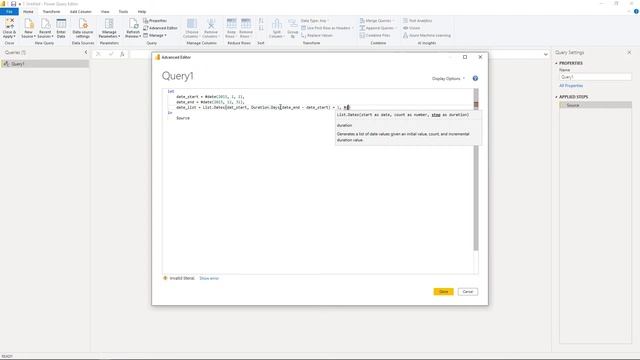Click Merge Queries in the ribbon

point(376,20)
